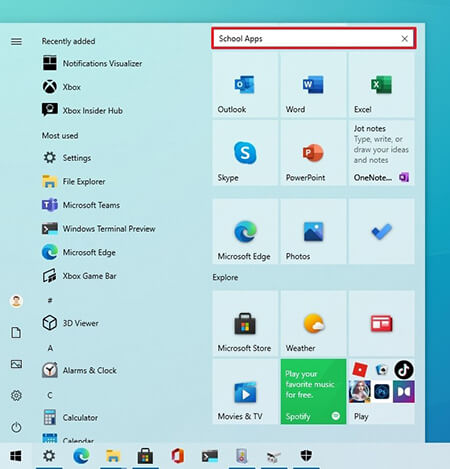
Task: Clear the School Apps group name
Action: point(405,39)
